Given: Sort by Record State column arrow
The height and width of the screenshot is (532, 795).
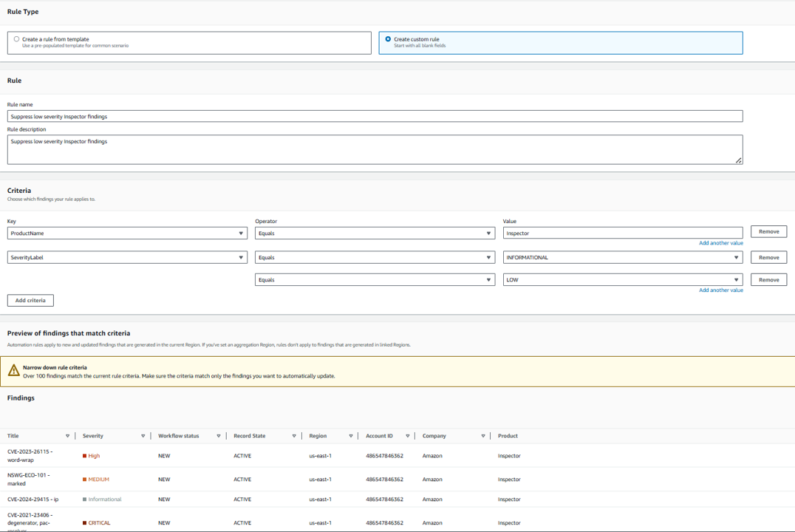Looking at the screenshot, I should [x=294, y=436].
